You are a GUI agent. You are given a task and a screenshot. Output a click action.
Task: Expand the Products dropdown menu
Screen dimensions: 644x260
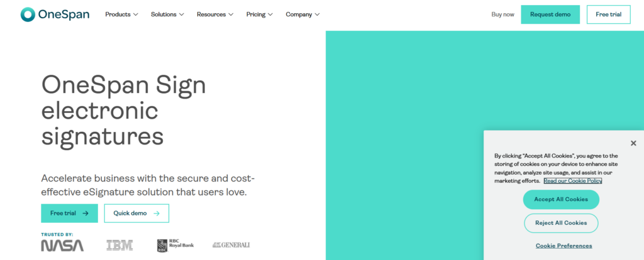[122, 14]
